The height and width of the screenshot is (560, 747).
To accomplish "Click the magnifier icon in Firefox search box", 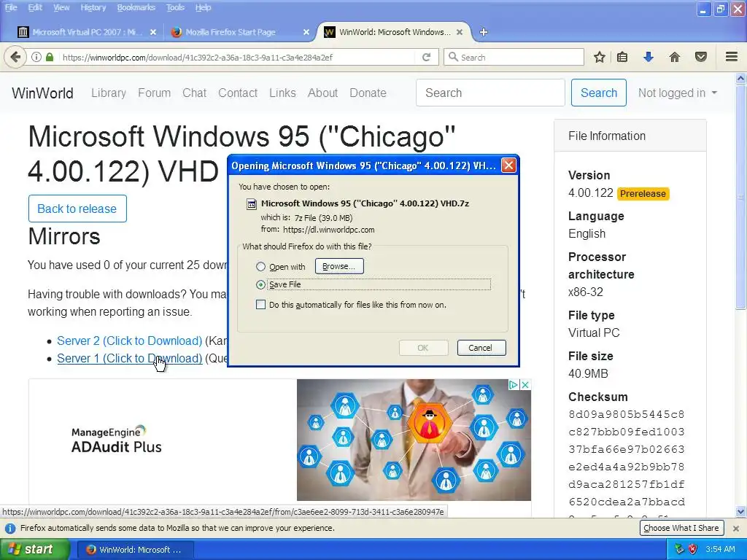I will 453,57.
